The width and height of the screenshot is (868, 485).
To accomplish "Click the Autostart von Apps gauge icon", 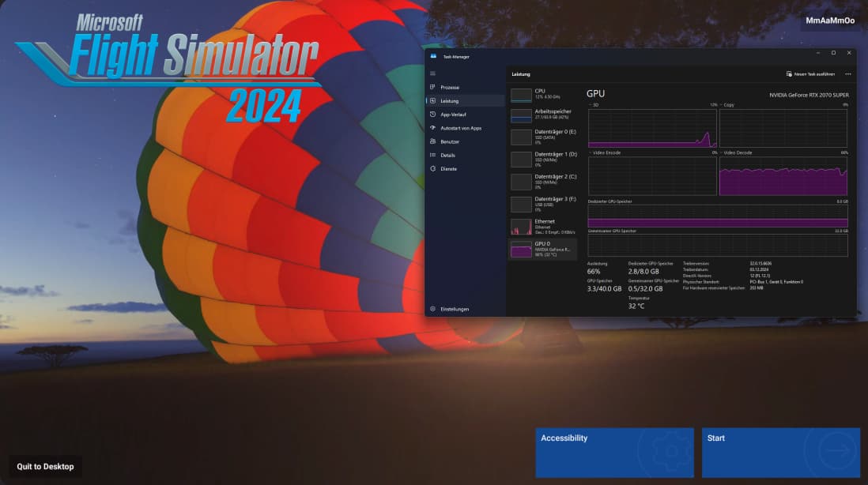I will (x=433, y=128).
